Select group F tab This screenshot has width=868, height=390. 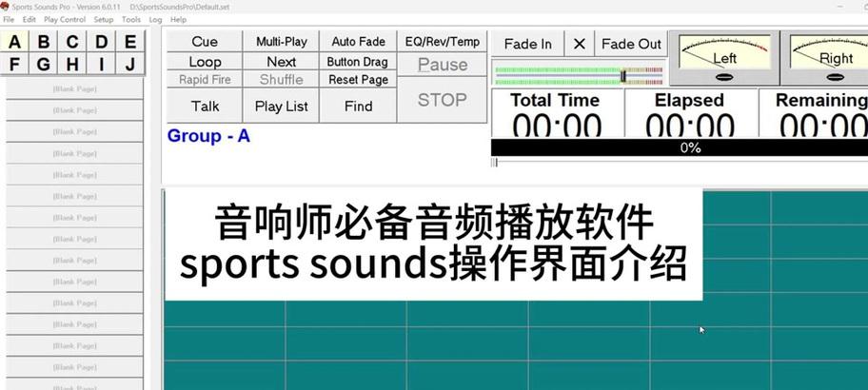point(15,64)
